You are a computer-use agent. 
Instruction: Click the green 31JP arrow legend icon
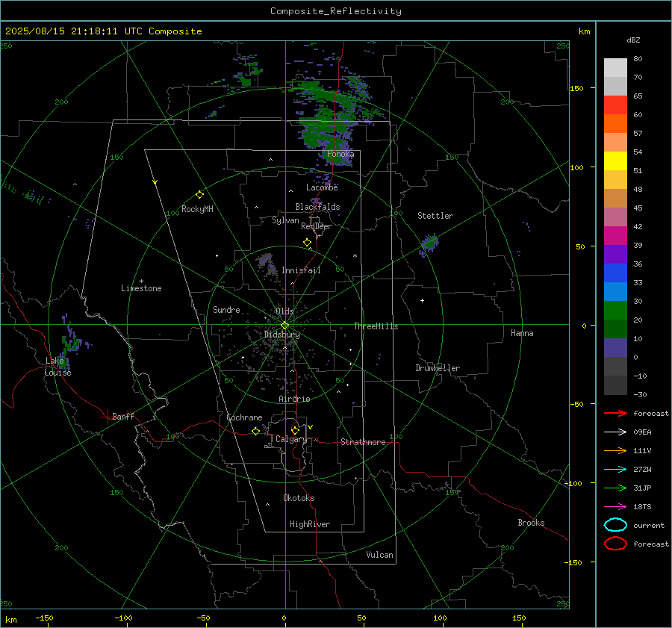click(x=615, y=488)
